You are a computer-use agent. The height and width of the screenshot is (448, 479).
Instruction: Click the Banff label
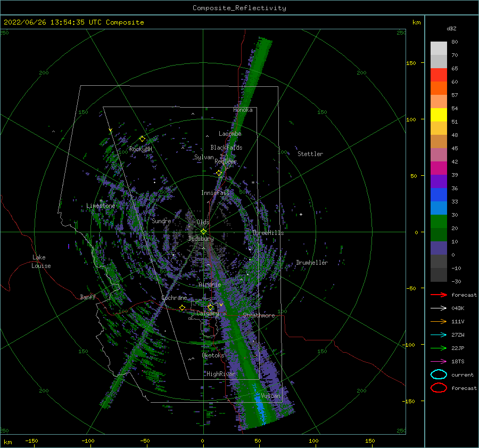[x=88, y=297]
